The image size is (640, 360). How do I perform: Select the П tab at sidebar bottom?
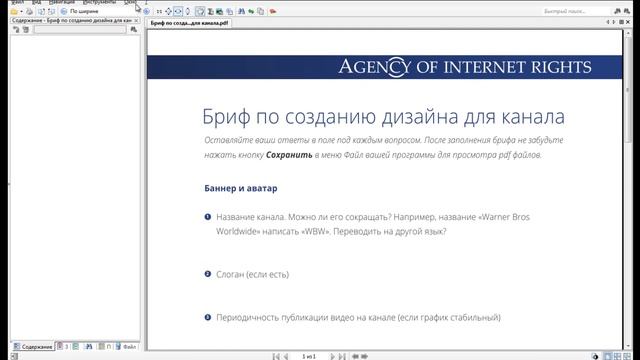(104, 347)
